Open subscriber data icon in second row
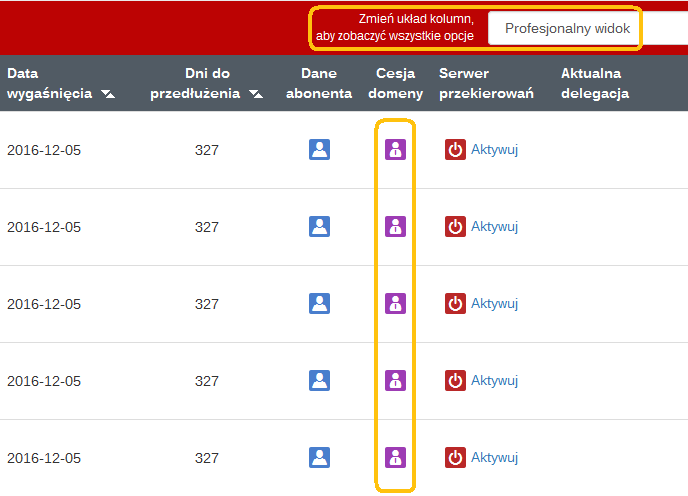The height and width of the screenshot is (496, 688). click(319, 227)
